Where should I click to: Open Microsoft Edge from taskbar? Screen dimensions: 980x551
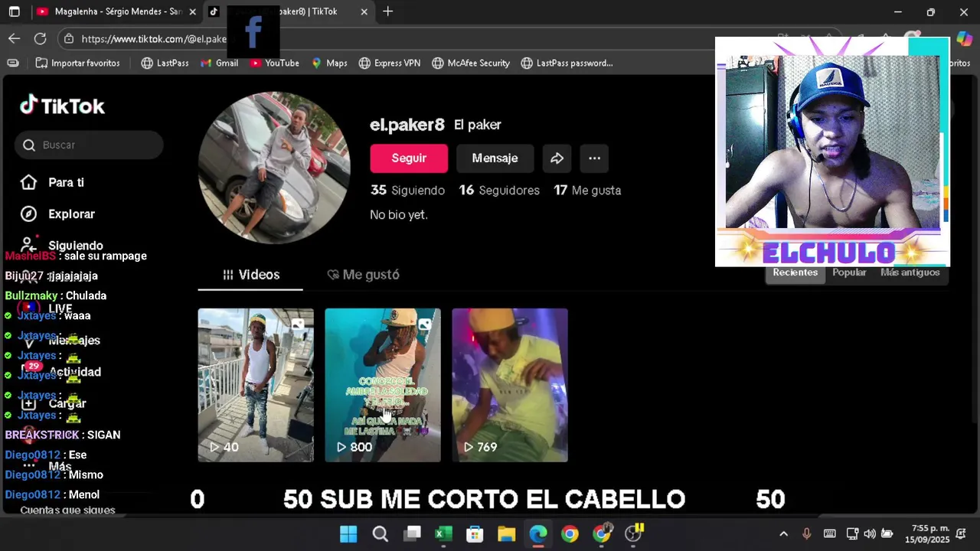(538, 533)
